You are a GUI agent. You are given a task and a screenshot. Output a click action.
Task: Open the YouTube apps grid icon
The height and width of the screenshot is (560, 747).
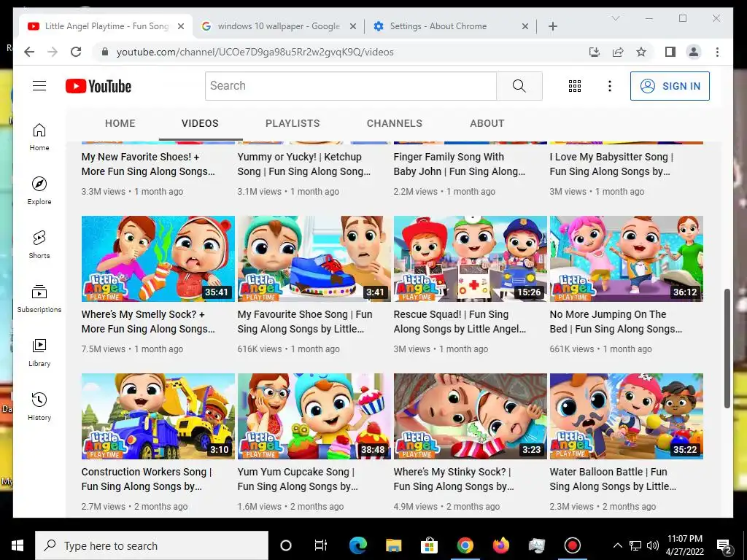(x=575, y=86)
